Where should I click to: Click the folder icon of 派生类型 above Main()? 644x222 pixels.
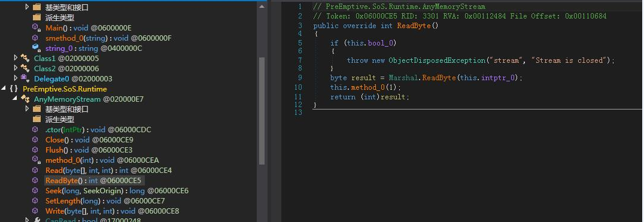tap(37, 17)
